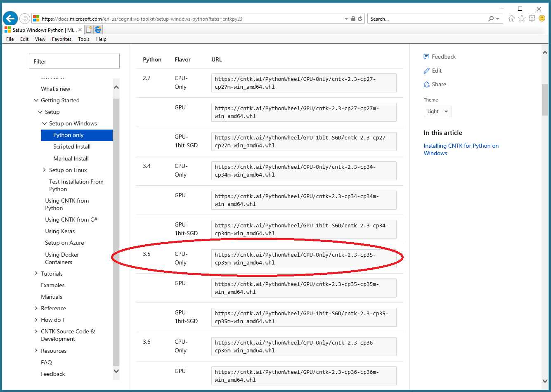Image resolution: width=551 pixels, height=392 pixels.
Task: Click the Edit pencil link
Action: [x=433, y=71]
